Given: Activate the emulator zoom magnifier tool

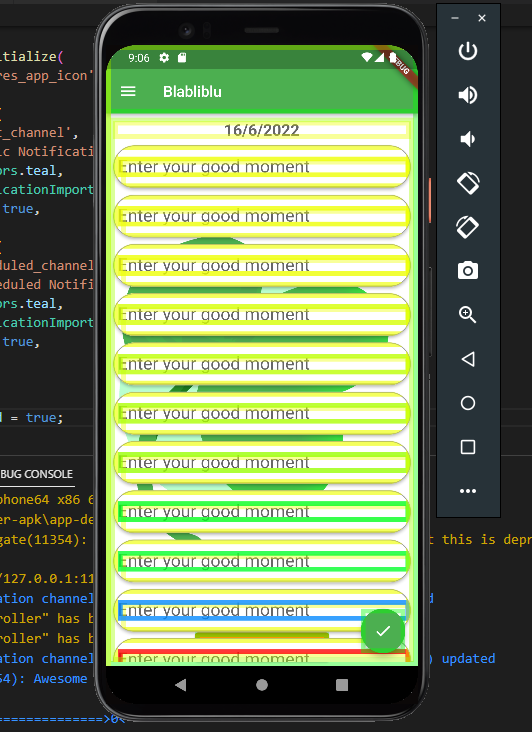Looking at the screenshot, I should [x=468, y=315].
